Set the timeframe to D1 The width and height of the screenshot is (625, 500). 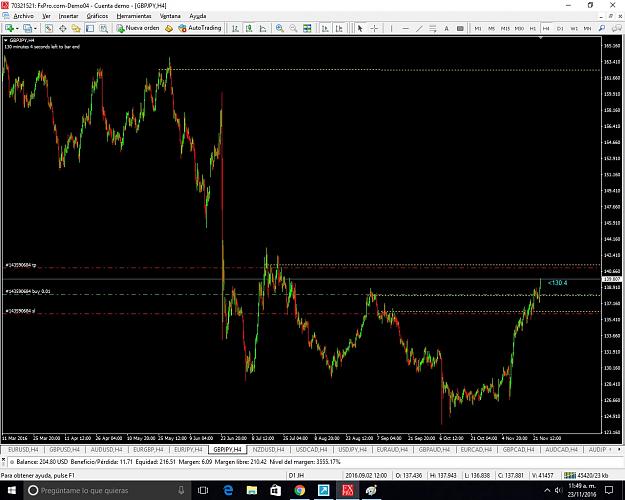(x=560, y=28)
